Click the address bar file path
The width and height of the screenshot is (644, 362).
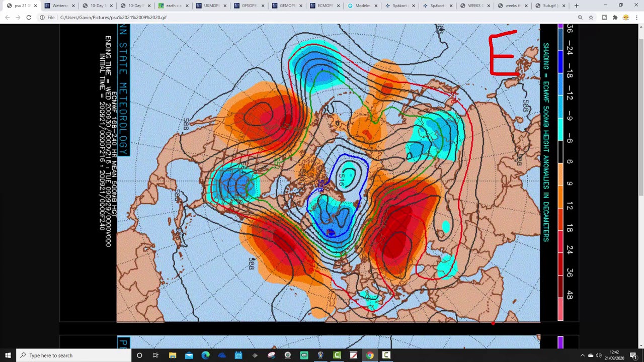point(113,17)
